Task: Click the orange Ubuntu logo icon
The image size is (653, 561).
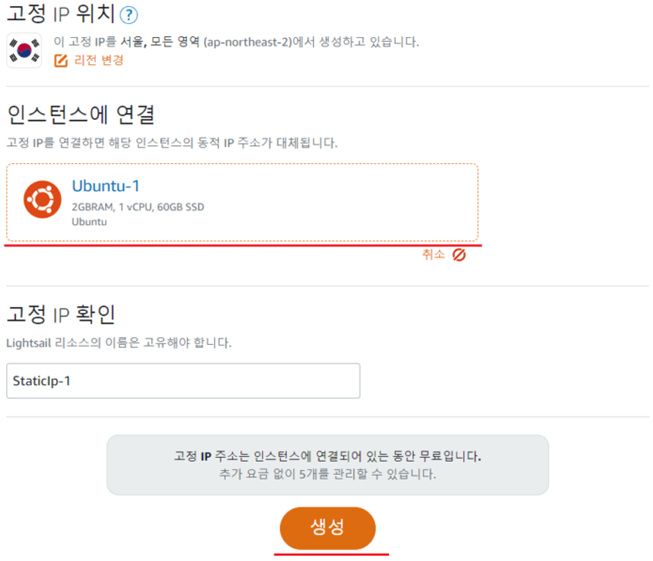Action: coord(42,199)
